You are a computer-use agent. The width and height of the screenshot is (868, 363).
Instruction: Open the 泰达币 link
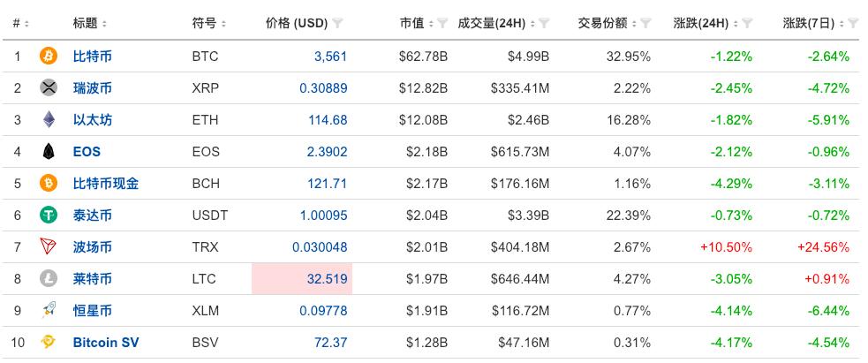[x=93, y=216]
